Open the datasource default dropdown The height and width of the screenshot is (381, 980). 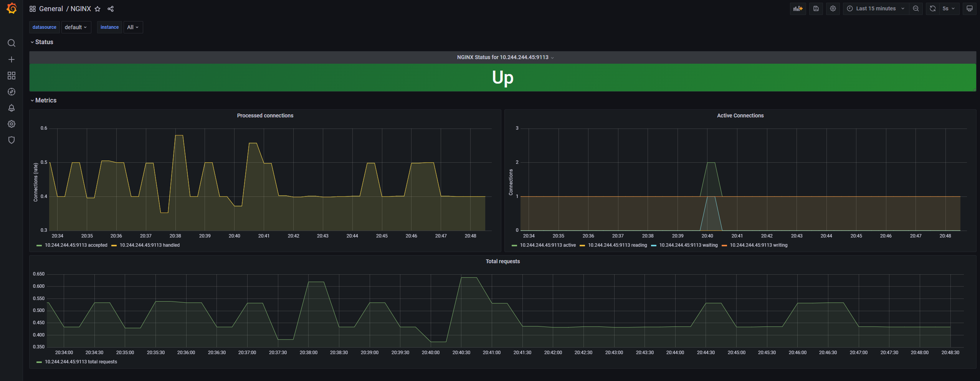[76, 27]
